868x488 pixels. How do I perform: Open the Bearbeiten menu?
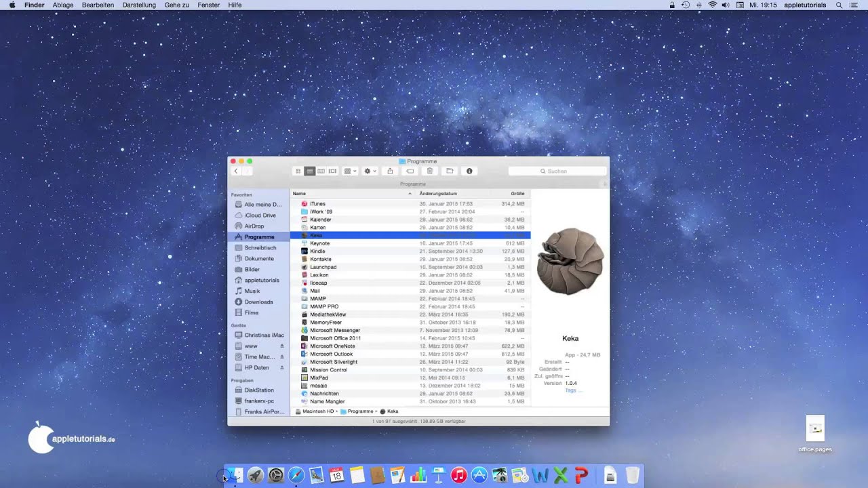98,5
